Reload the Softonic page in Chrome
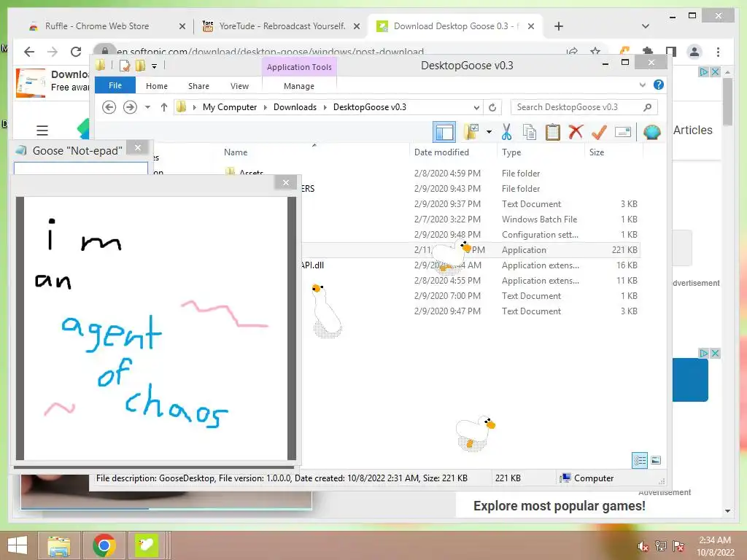 [75, 52]
